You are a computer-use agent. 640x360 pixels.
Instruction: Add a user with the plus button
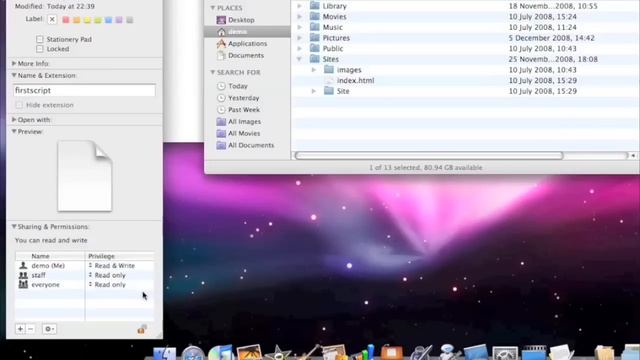click(x=20, y=329)
